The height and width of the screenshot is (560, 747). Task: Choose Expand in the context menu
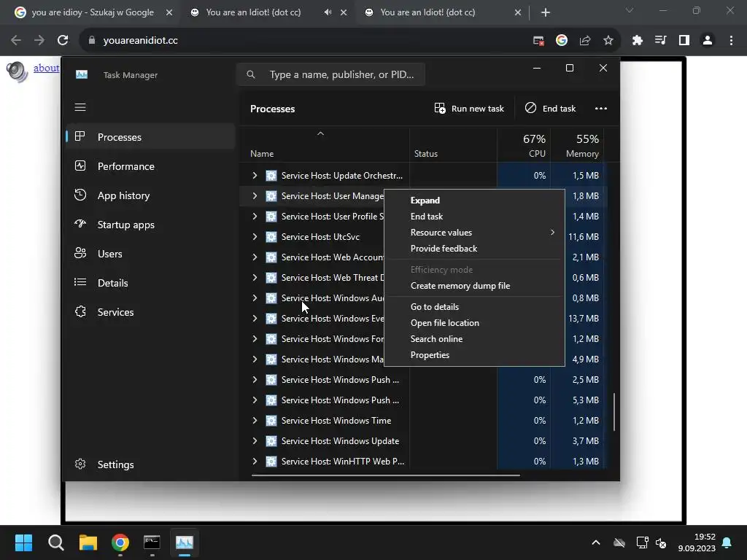(x=474, y=201)
